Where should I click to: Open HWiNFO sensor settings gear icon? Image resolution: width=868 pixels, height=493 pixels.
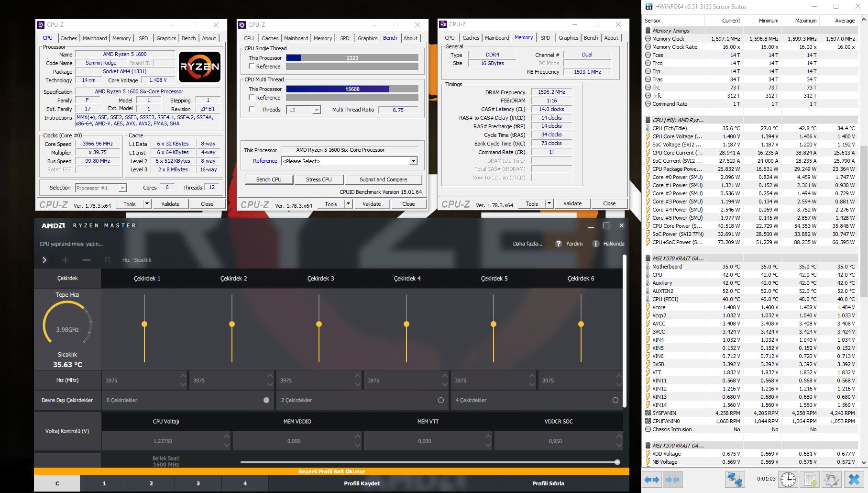click(x=832, y=479)
